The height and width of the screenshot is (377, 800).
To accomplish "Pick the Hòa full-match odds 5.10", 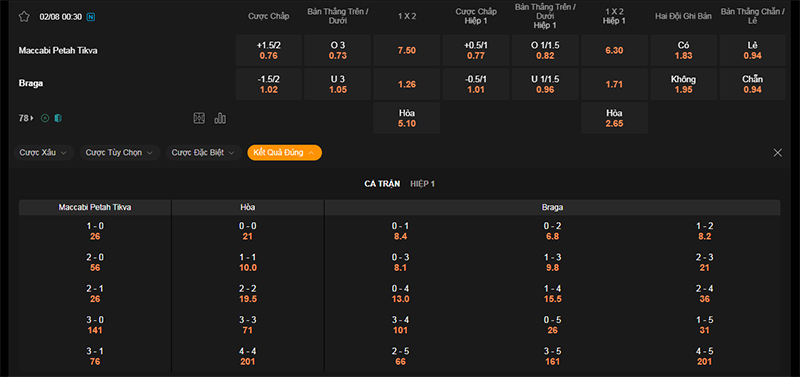I will (x=407, y=118).
